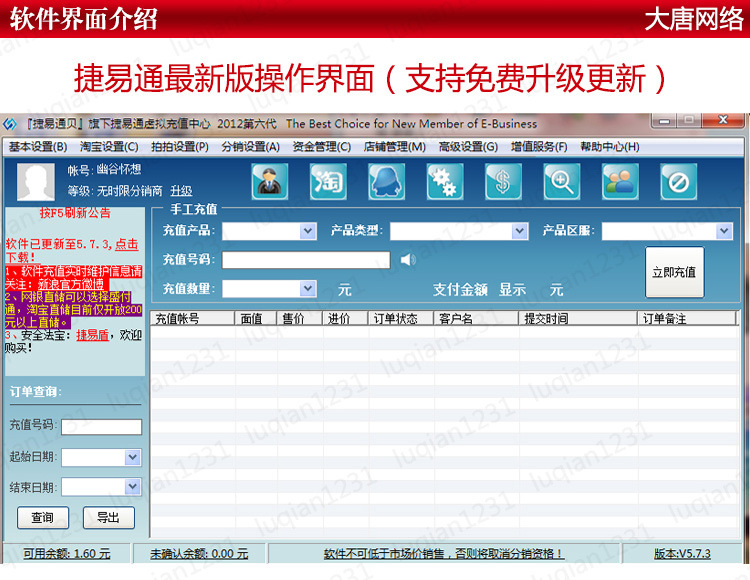Click the 进价 column header

coord(345,318)
